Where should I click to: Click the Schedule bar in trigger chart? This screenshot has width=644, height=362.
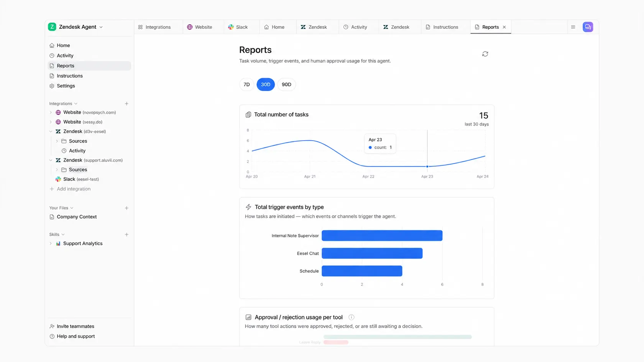(x=362, y=271)
